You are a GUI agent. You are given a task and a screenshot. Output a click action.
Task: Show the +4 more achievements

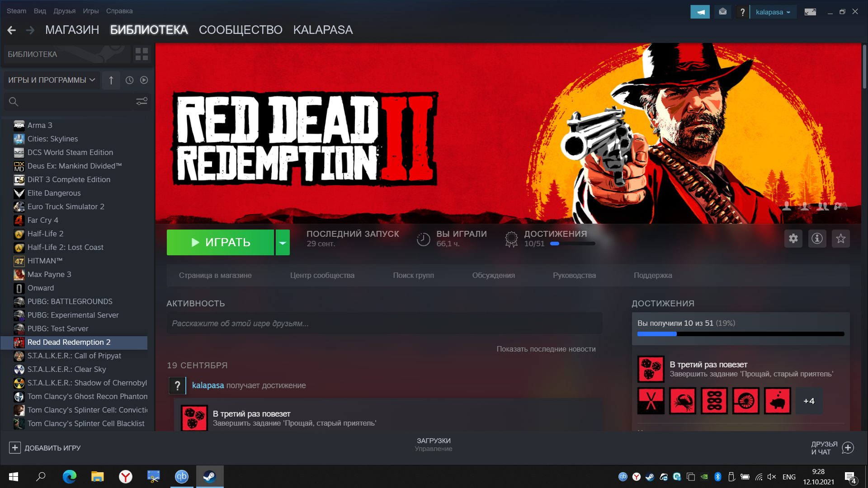[x=809, y=401]
